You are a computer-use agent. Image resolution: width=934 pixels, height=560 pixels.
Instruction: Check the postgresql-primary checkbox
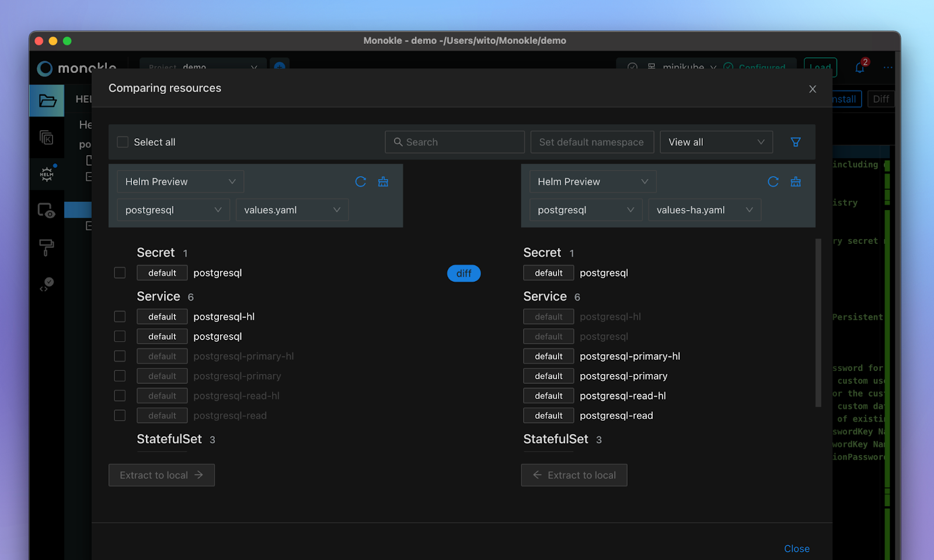120,376
